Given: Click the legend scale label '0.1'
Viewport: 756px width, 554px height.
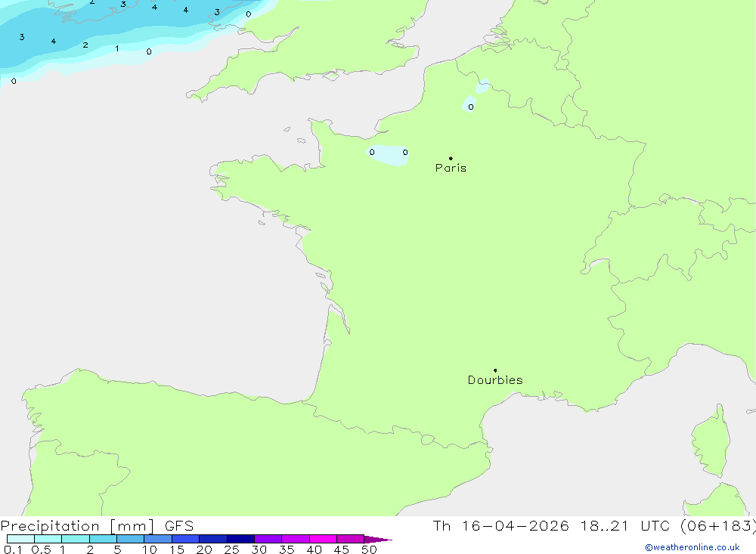Looking at the screenshot, I should coord(13,549).
